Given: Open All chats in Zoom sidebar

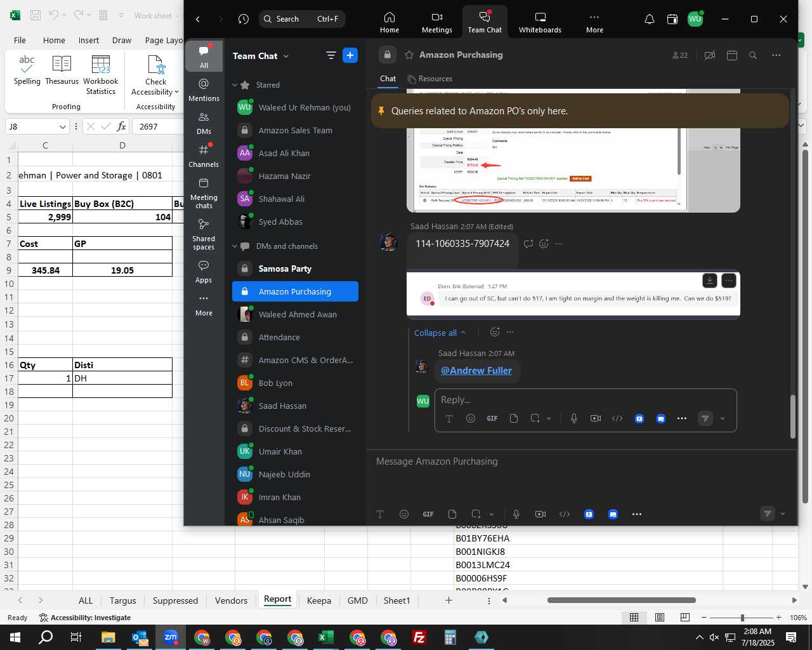Looking at the screenshot, I should click(x=204, y=56).
